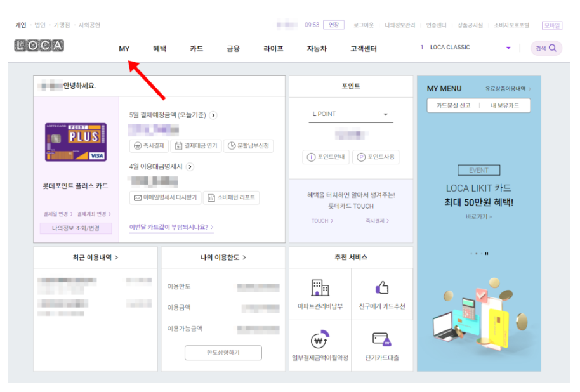This screenshot has height=392, width=580.
Task: Click the TOUCH link
Action: point(322,221)
